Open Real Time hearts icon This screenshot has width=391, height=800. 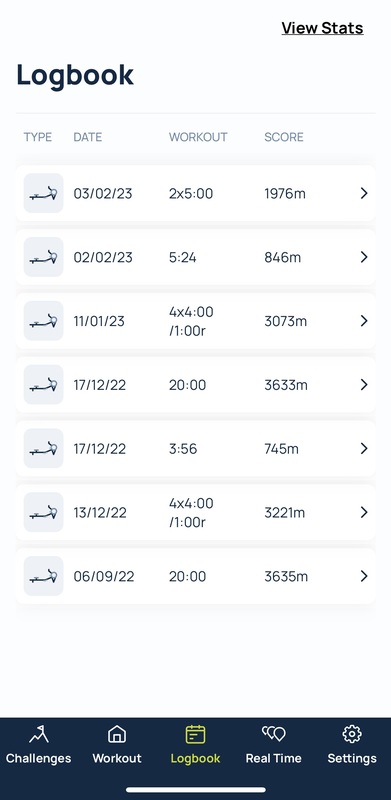274,734
